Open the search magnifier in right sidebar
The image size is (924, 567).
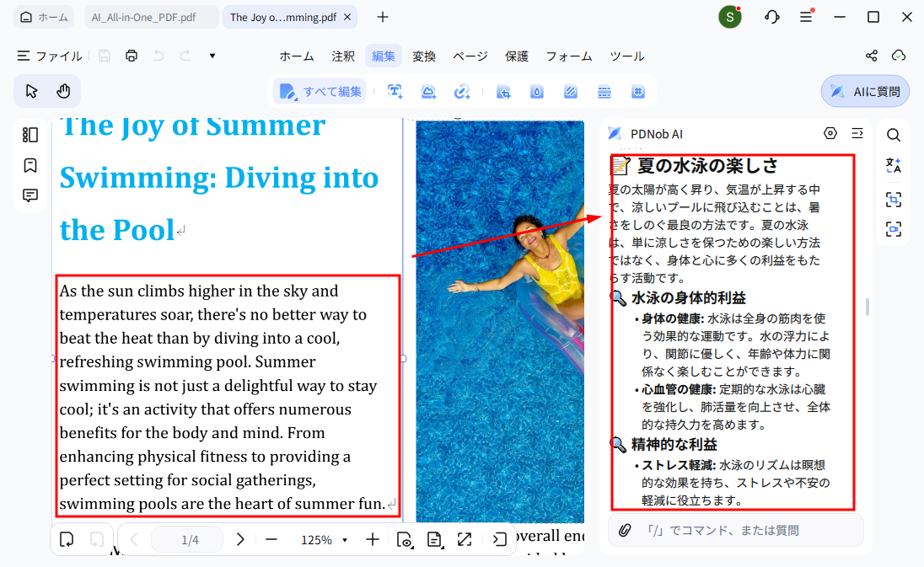(x=894, y=135)
